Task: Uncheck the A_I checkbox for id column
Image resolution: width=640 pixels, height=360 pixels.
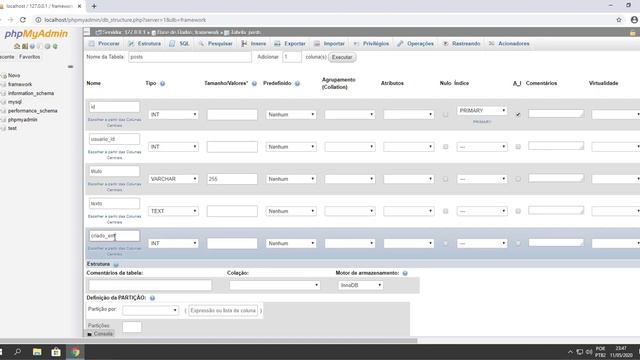Action: coord(518,115)
